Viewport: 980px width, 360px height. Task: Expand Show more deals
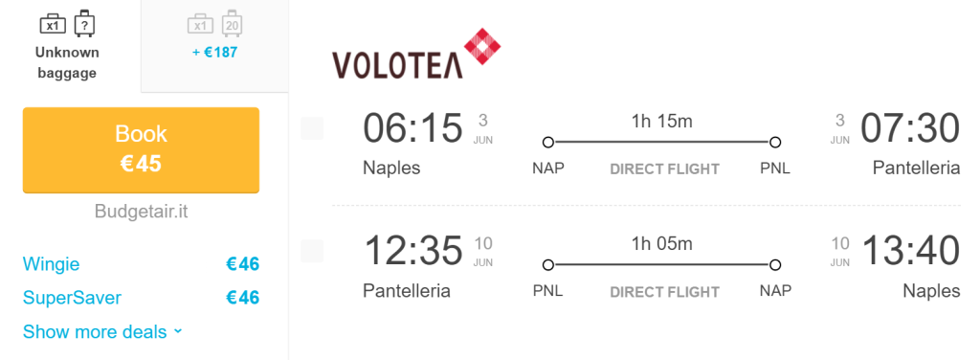point(95,331)
